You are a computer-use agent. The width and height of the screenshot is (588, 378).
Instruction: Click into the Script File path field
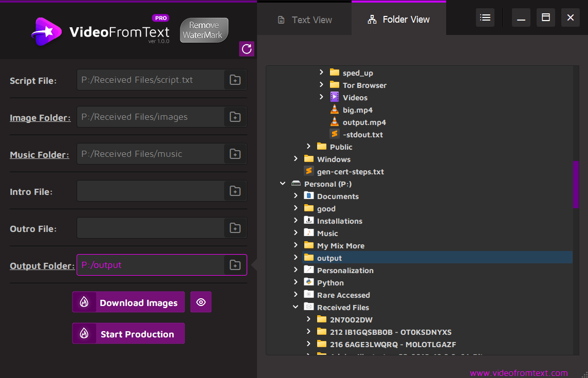tap(151, 80)
